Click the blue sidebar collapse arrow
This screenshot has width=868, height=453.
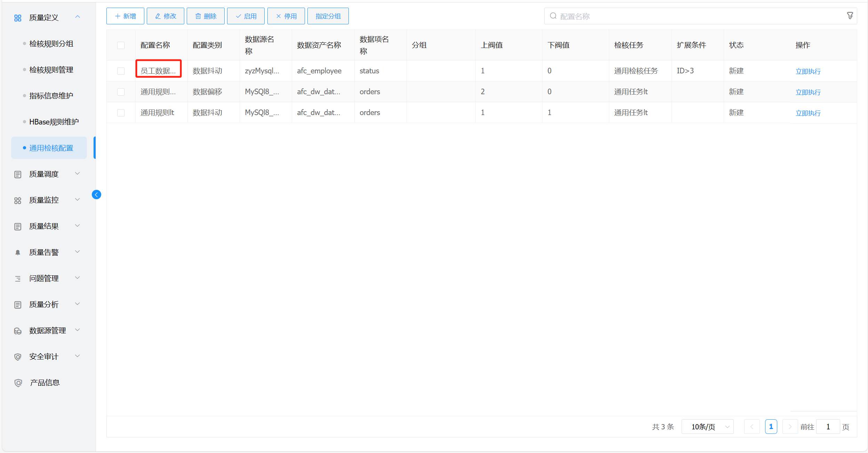96,195
